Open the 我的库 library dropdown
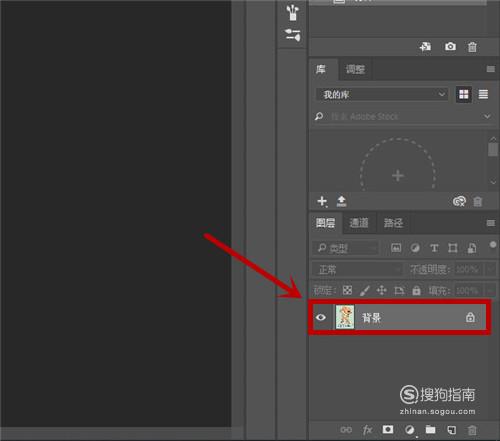 (x=382, y=95)
